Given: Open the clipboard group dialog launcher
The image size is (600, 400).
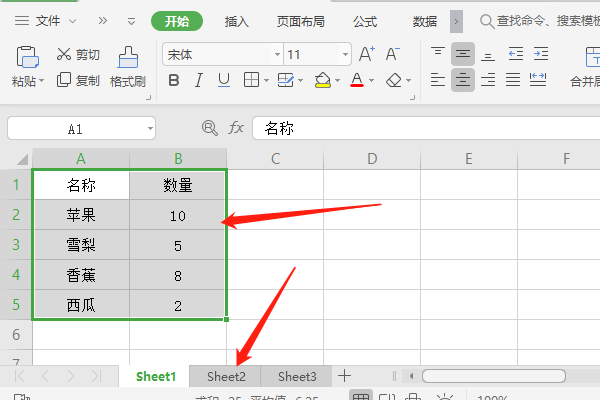Looking at the screenshot, I should coord(148,98).
